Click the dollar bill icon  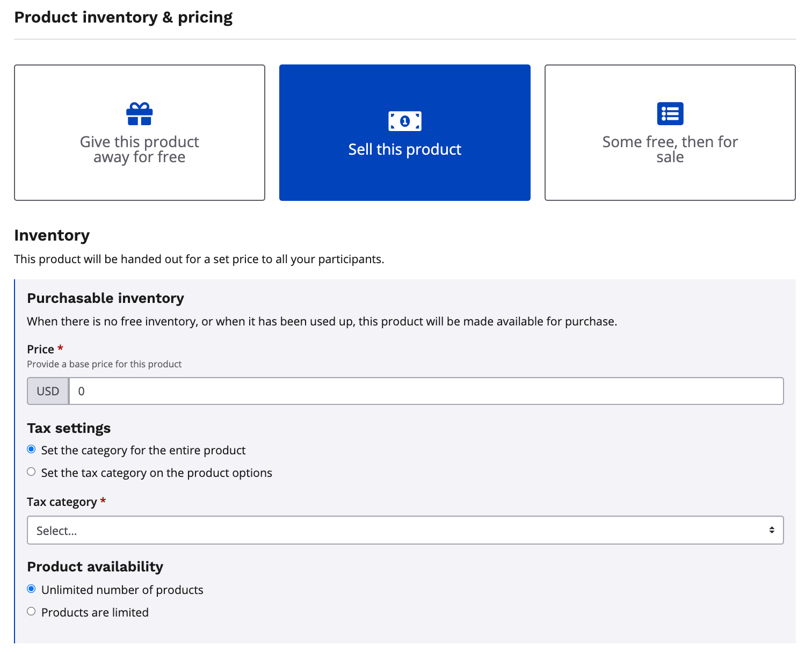coord(404,121)
